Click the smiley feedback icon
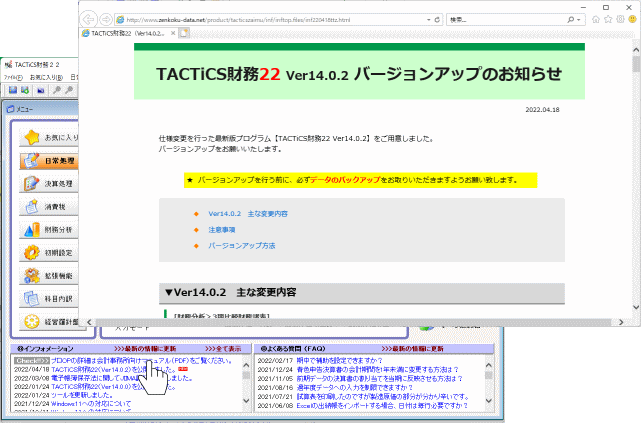This screenshot has width=641, height=423. coord(632,19)
